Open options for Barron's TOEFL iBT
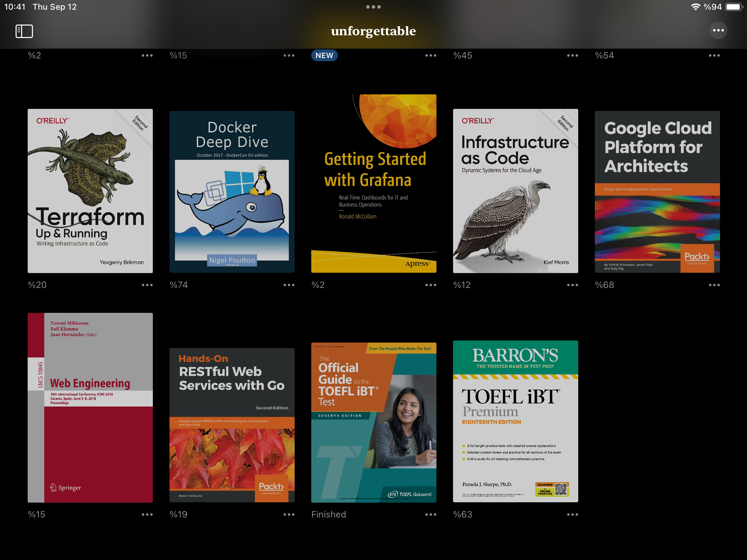Screen dimensions: 747x560 click(572, 515)
